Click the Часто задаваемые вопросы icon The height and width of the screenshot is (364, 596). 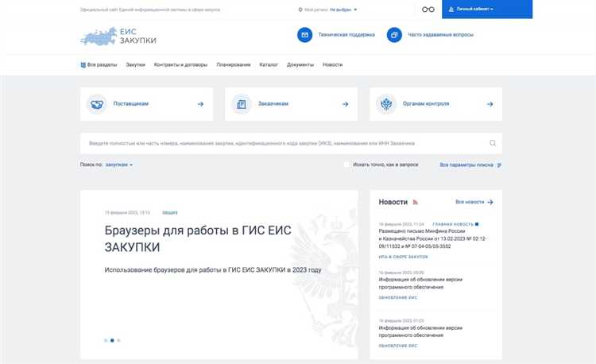coord(394,35)
